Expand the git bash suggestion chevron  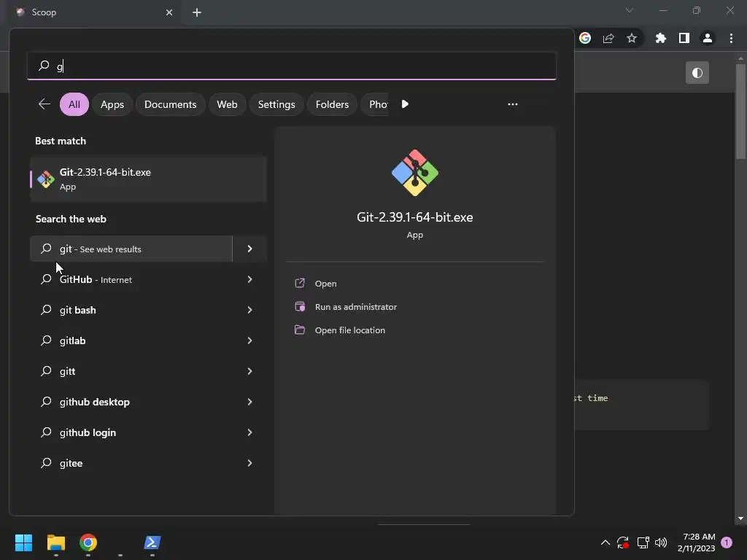[249, 310]
